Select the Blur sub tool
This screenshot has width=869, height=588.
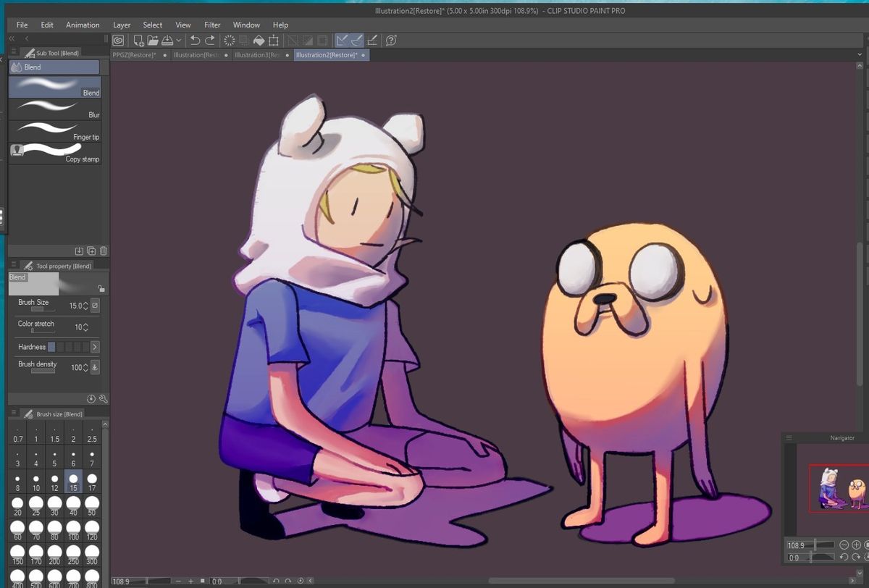click(x=54, y=109)
